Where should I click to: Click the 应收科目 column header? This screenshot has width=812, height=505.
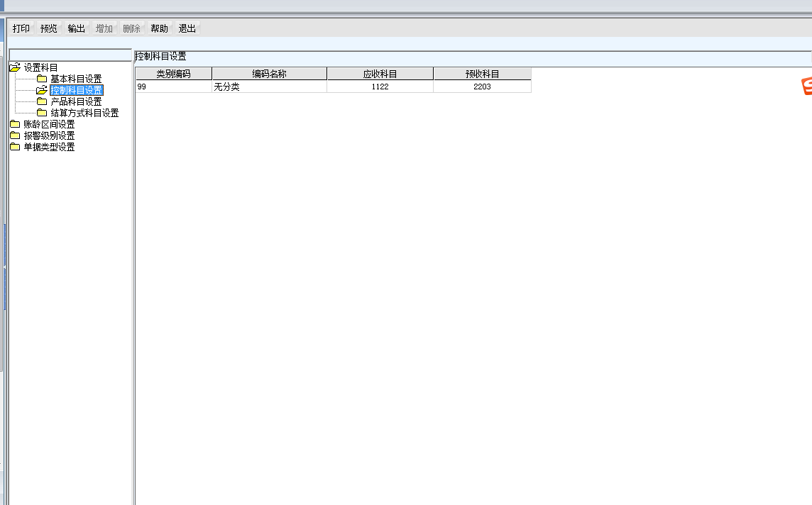pyautogui.click(x=380, y=74)
